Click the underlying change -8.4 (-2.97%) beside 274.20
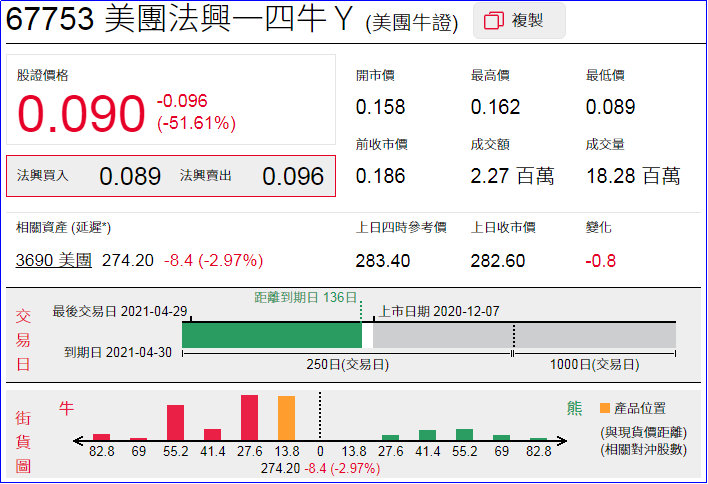Screen dimensions: 708x484 coord(214,261)
